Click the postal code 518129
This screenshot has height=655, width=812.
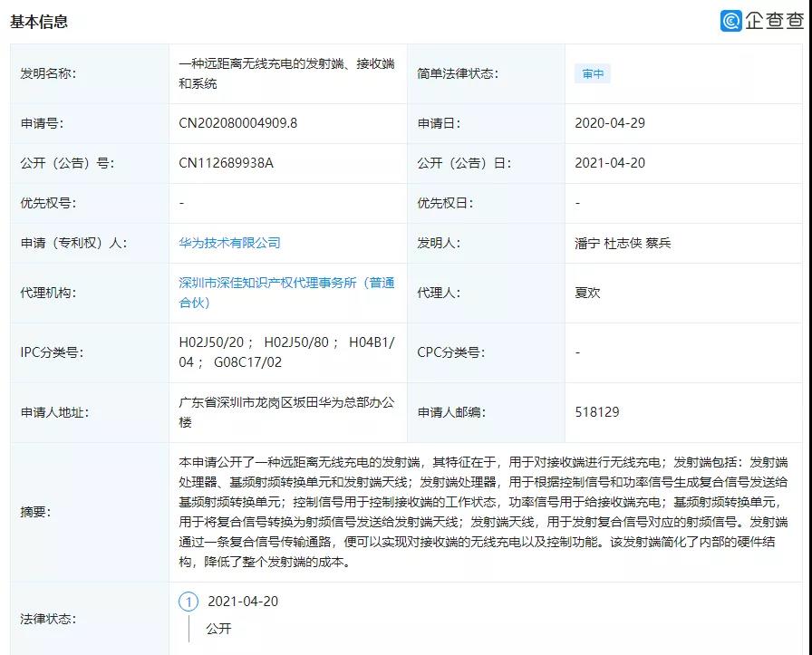596,412
